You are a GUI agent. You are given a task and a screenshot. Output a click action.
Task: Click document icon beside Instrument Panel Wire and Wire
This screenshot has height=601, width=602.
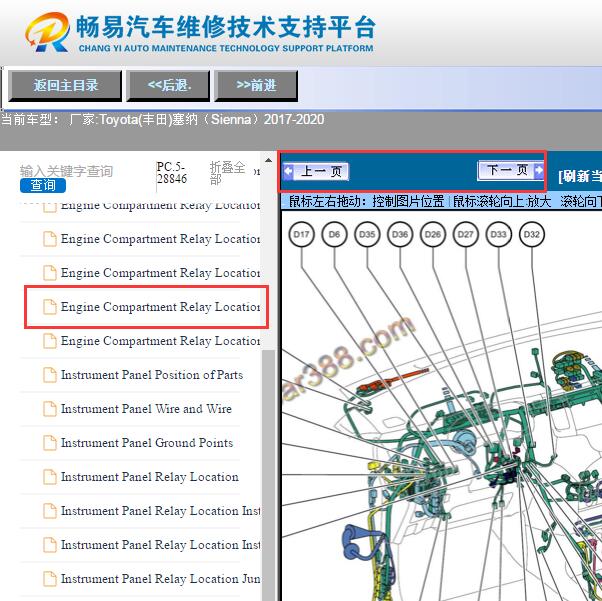pyautogui.click(x=50, y=409)
